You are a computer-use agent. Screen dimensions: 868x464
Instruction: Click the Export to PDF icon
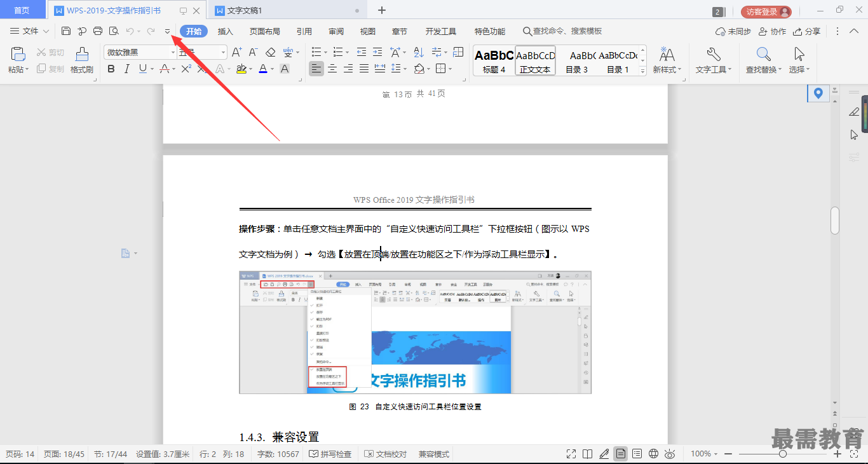tap(82, 31)
